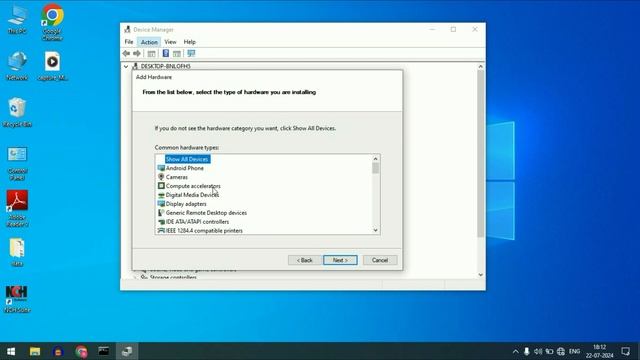This screenshot has width=640, height=360.
Task: Select IEEE 1284.4 compatible printers entry
Action: [204, 231]
